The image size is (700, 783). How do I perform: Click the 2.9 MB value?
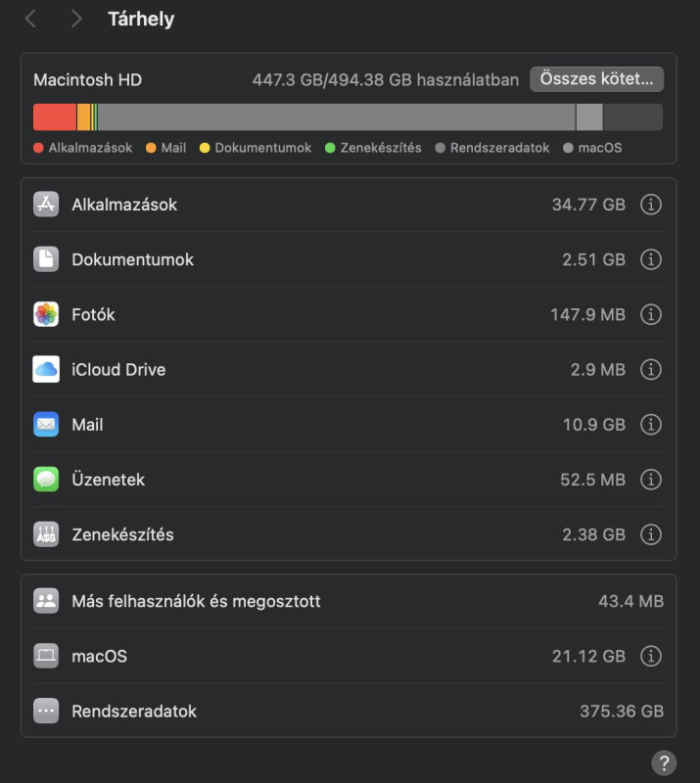pos(597,370)
